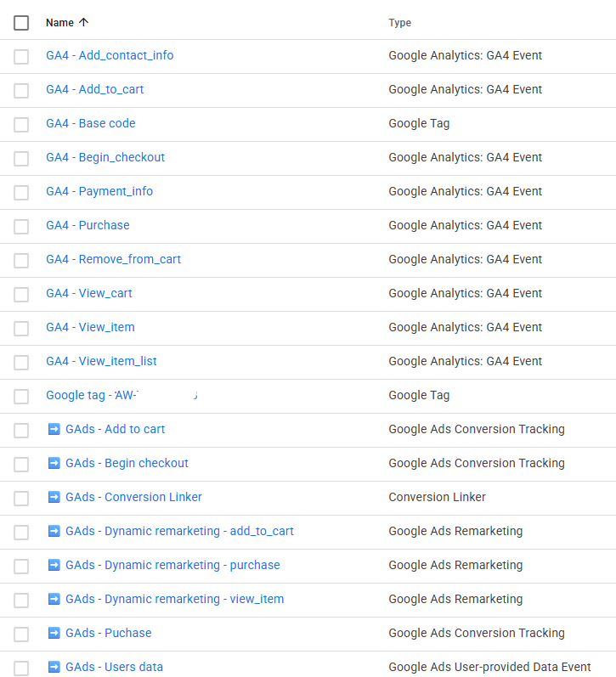616x677 pixels.
Task: Select checkbox for GA4 - Payment_info
Action: (x=21, y=193)
